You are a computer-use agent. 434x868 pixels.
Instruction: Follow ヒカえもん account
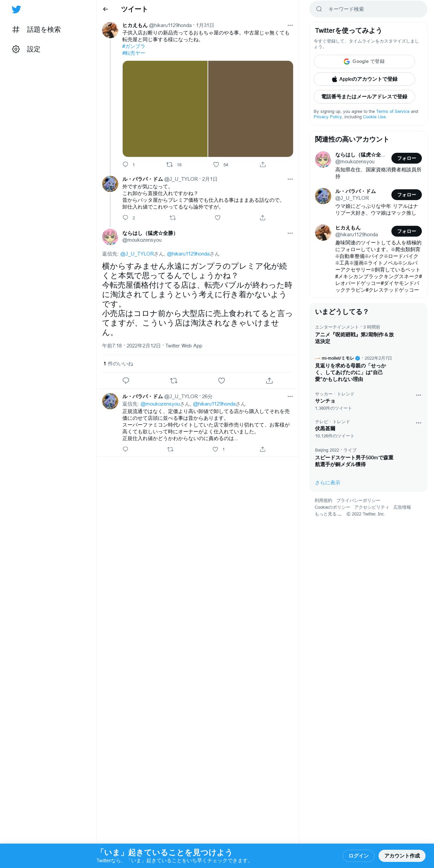(407, 231)
